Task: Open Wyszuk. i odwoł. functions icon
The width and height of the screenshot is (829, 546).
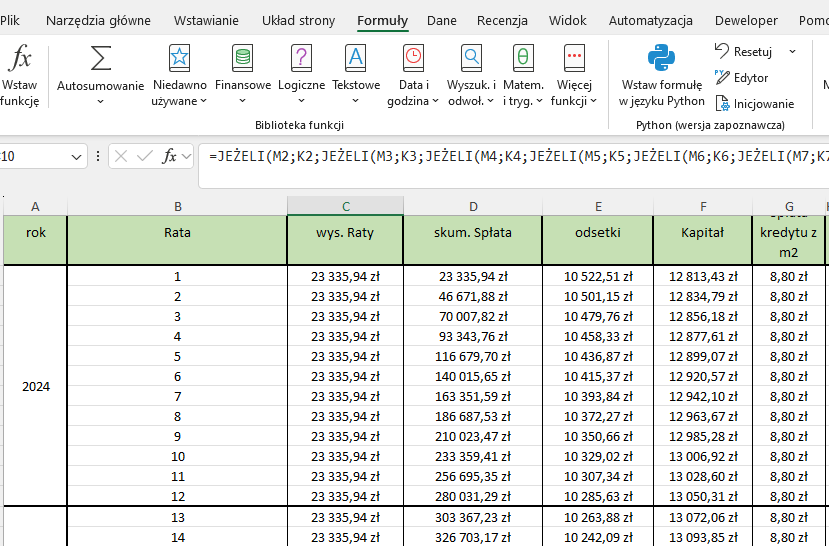Action: coord(471,58)
